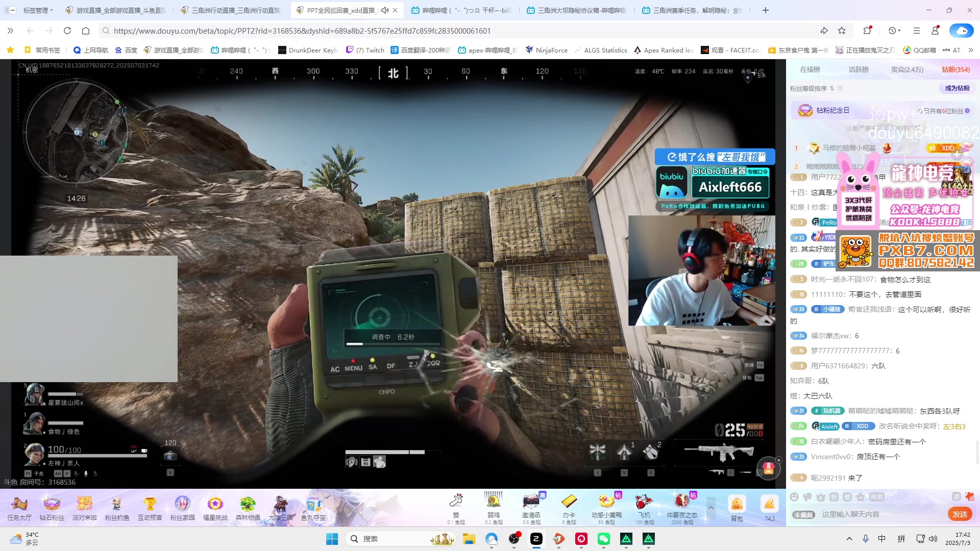Expand gift list with up chevron

coord(710,508)
